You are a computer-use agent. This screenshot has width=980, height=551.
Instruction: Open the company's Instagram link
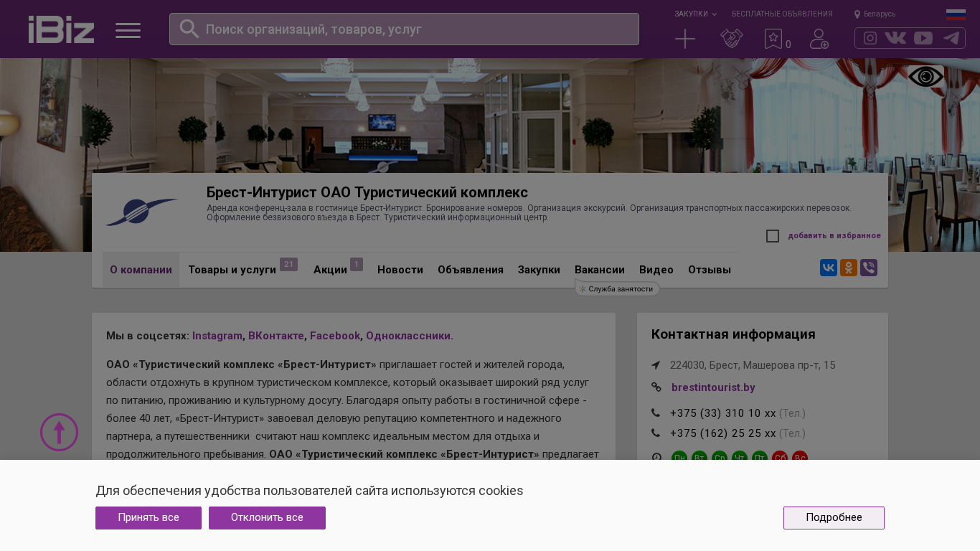tap(217, 335)
